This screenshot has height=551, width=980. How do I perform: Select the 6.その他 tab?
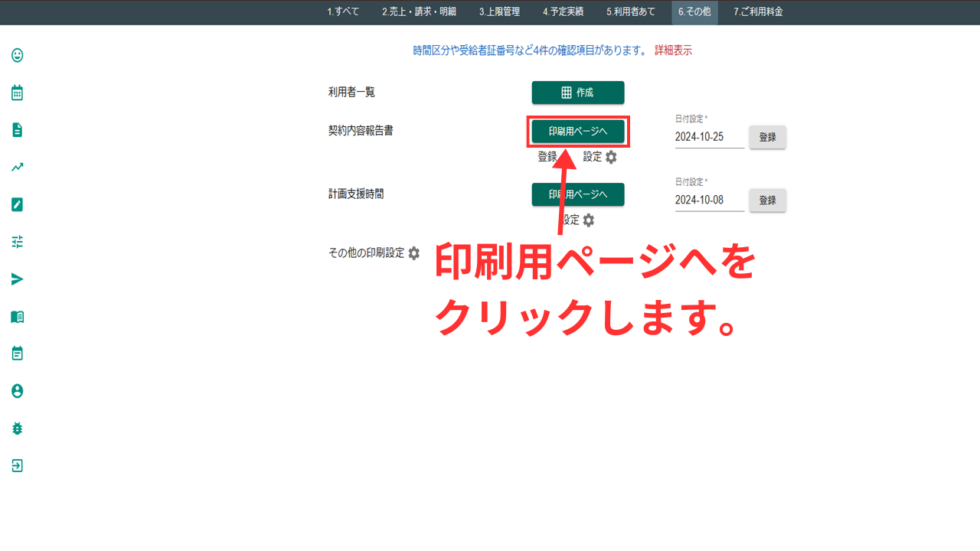[x=694, y=12]
